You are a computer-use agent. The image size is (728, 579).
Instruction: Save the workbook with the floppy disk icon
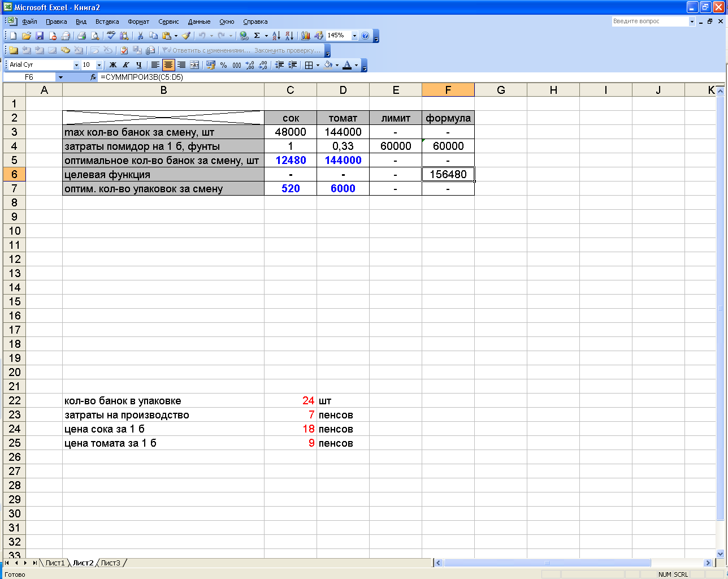(40, 36)
